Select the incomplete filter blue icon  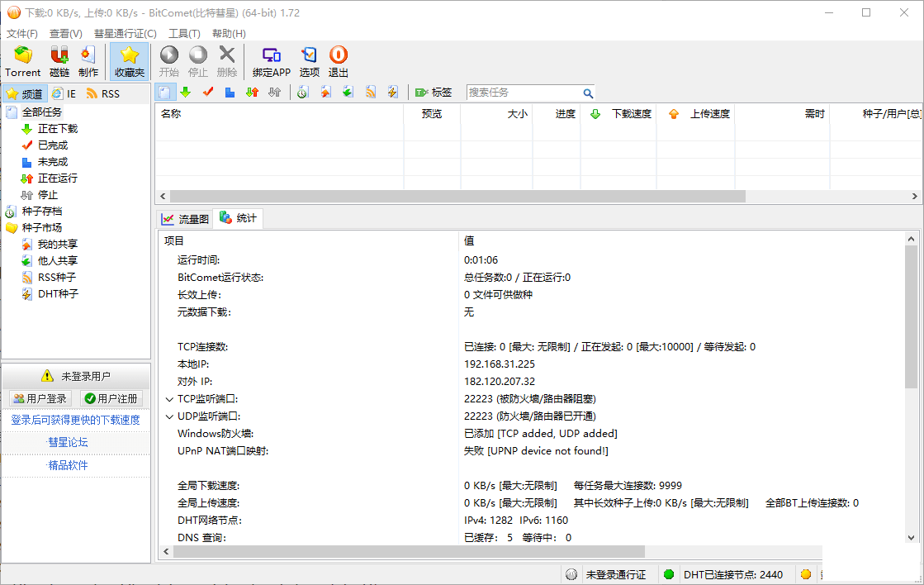pyautogui.click(x=230, y=92)
